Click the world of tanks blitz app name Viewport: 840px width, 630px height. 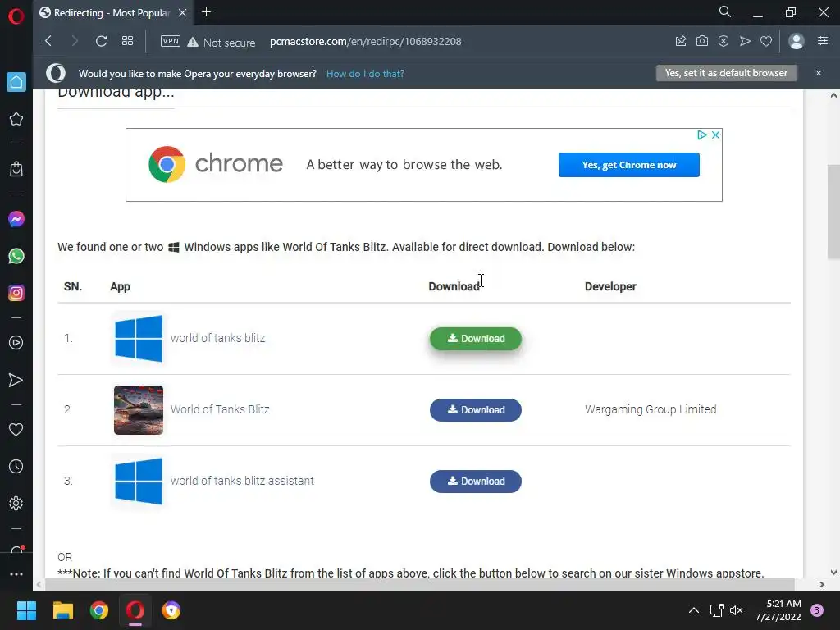217,338
